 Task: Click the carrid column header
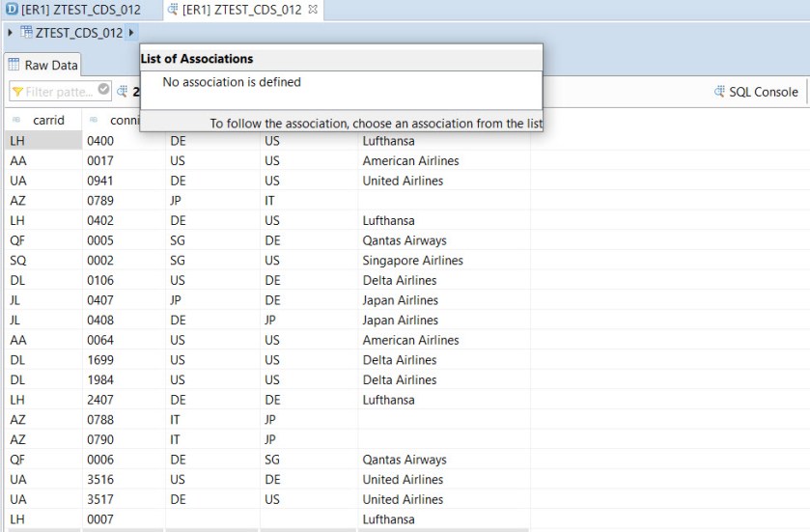click(48, 121)
